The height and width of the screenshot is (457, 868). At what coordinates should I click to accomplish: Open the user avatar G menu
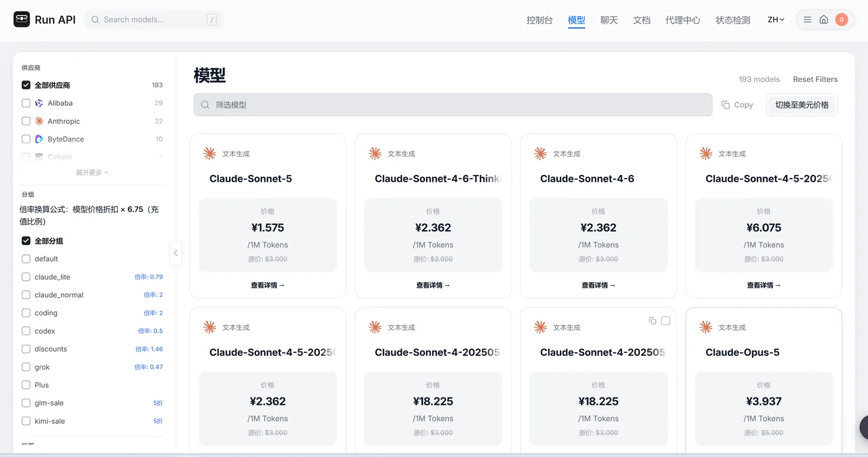pyautogui.click(x=841, y=20)
